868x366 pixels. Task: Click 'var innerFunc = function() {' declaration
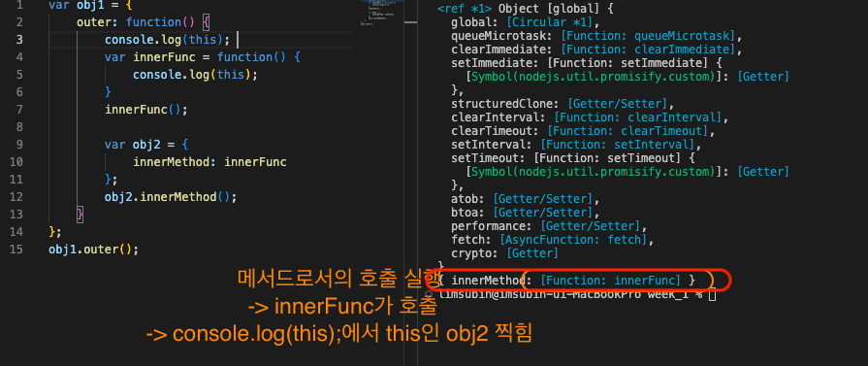202,57
